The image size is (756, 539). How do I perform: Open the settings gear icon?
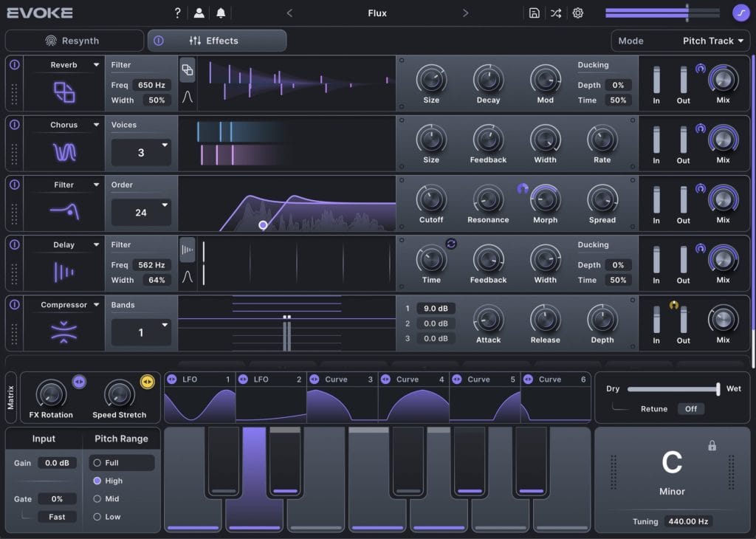(x=577, y=13)
